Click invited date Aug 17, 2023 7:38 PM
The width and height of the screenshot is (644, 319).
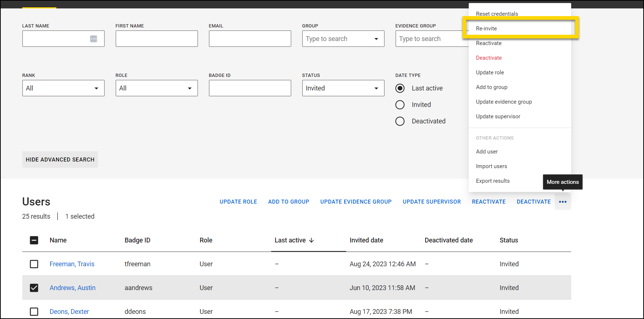click(381, 312)
